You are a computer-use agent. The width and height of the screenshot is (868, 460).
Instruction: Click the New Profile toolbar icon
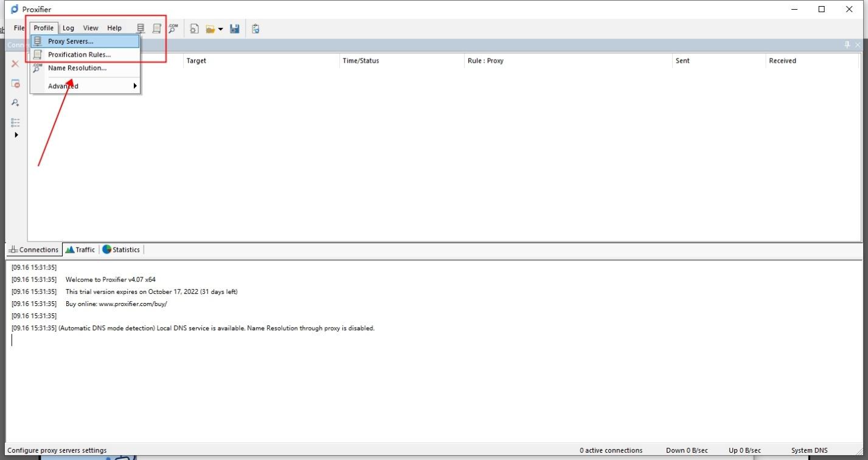click(x=194, y=28)
